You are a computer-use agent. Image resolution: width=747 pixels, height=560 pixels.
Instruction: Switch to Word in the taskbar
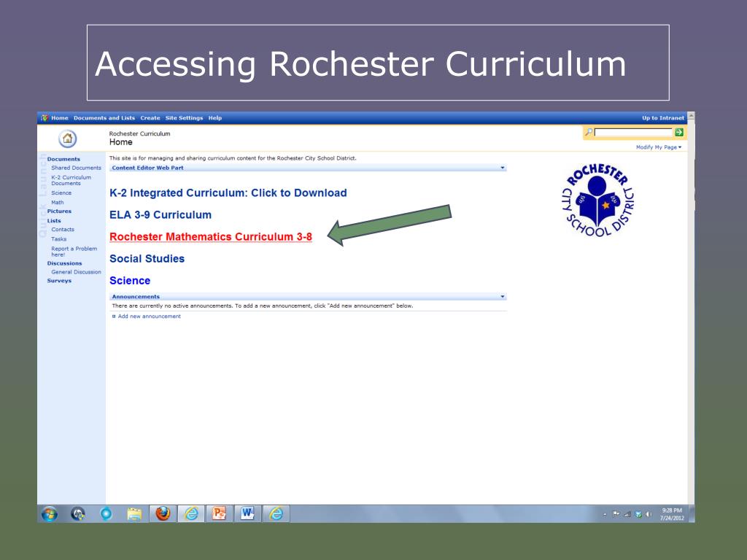247,514
